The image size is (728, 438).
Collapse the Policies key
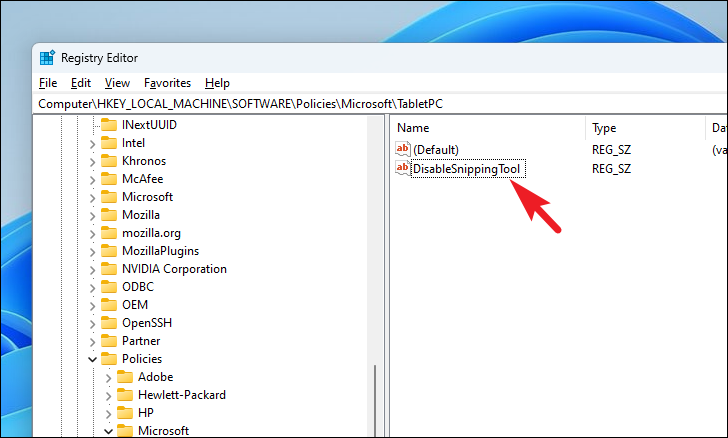(x=92, y=360)
